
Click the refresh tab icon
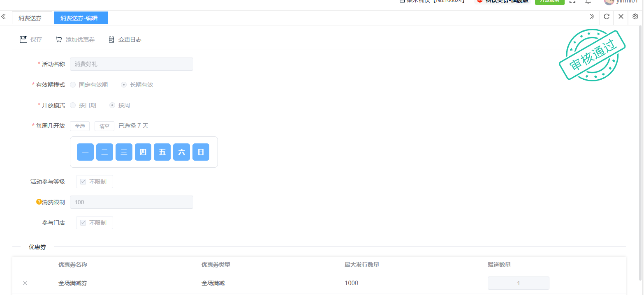606,17
